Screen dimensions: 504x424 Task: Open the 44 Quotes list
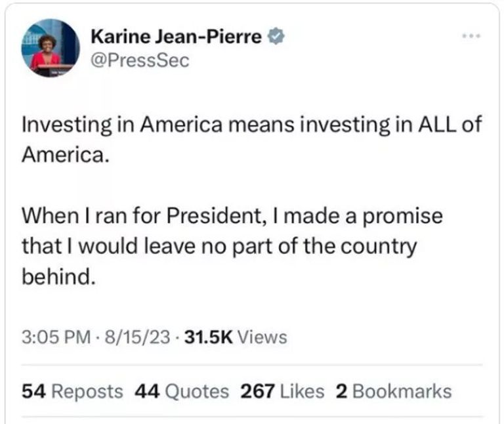(182, 391)
